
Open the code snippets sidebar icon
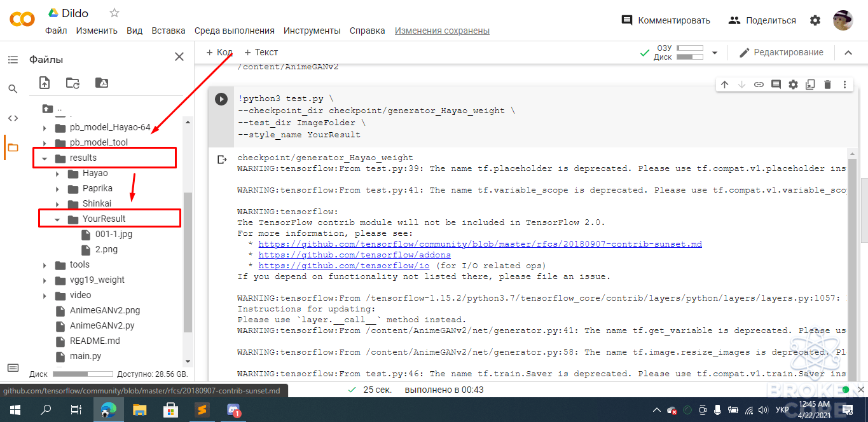point(13,118)
